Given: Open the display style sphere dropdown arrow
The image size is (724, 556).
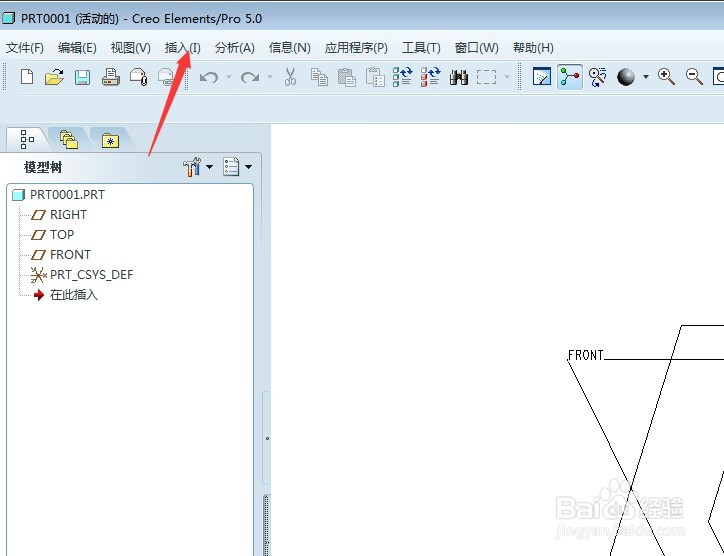Looking at the screenshot, I should (646, 77).
